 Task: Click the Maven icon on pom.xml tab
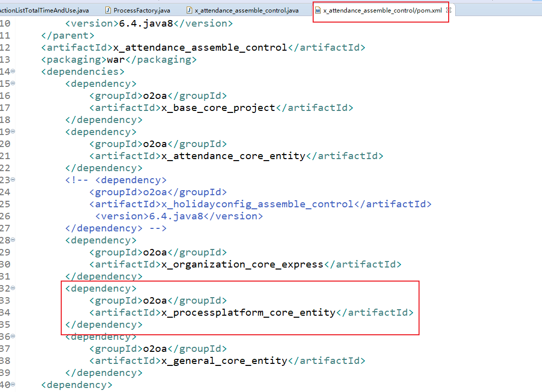pos(318,11)
